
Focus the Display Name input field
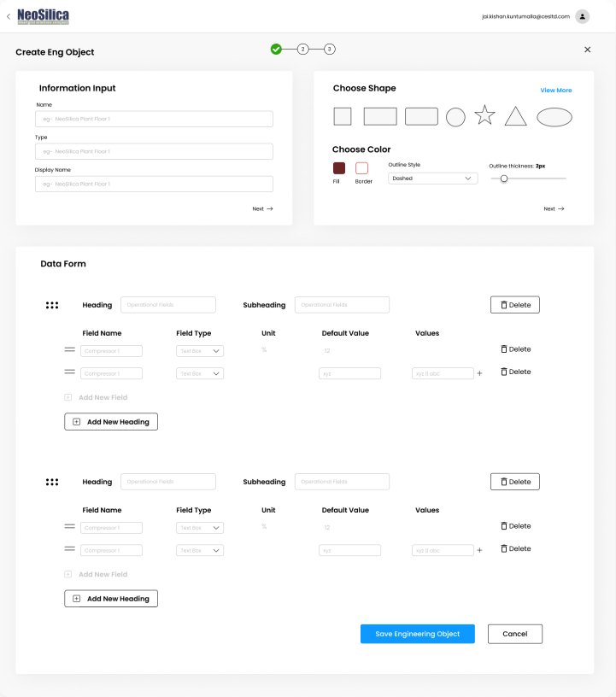pyautogui.click(x=154, y=184)
